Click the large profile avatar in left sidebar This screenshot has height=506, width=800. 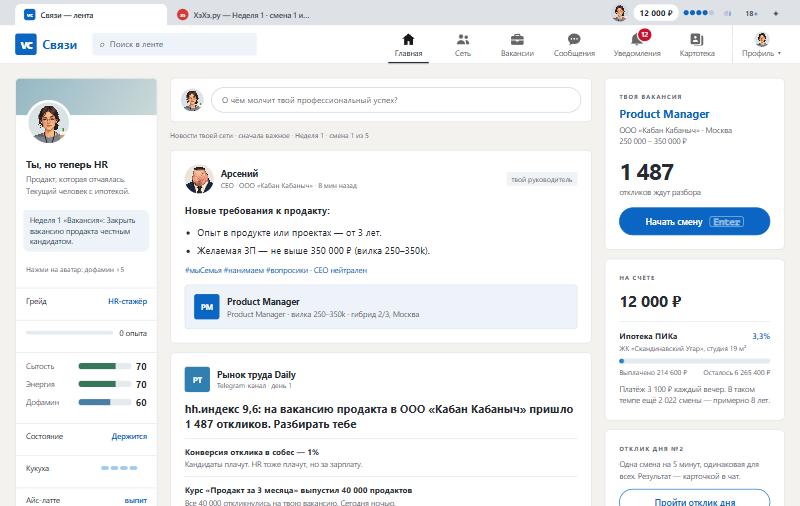[48, 122]
